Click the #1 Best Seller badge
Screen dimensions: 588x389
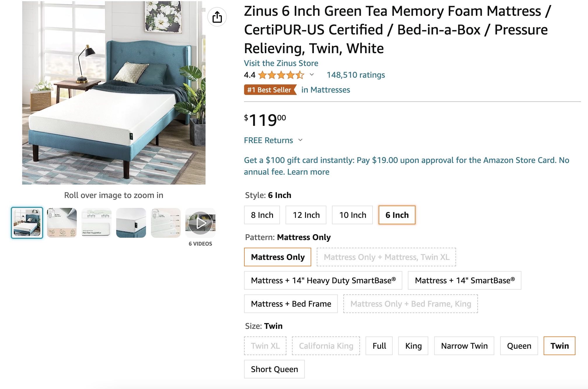269,90
